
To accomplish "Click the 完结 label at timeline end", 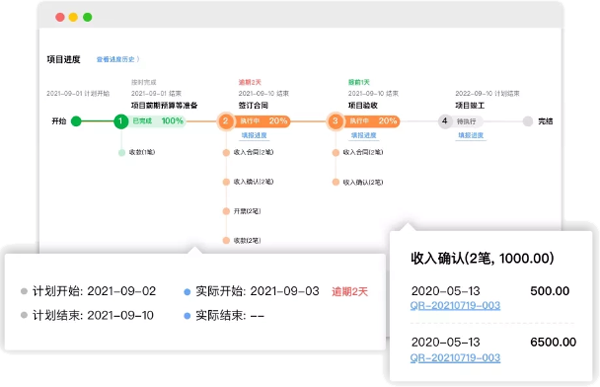I will pos(545,122).
